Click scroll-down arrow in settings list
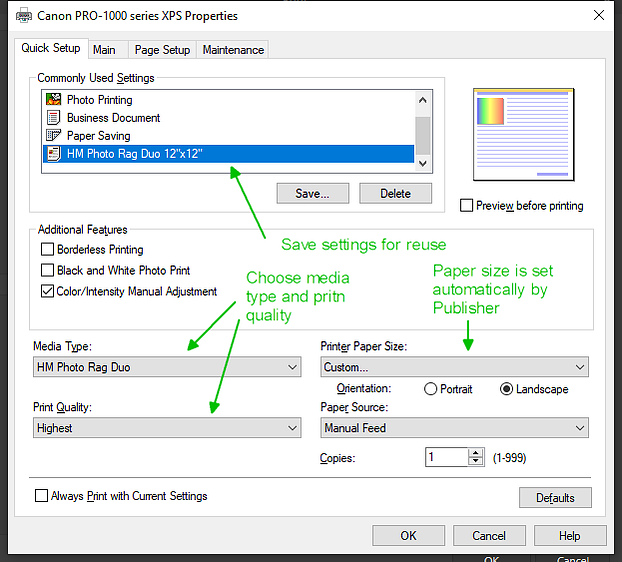The image size is (622, 562). pos(423,163)
